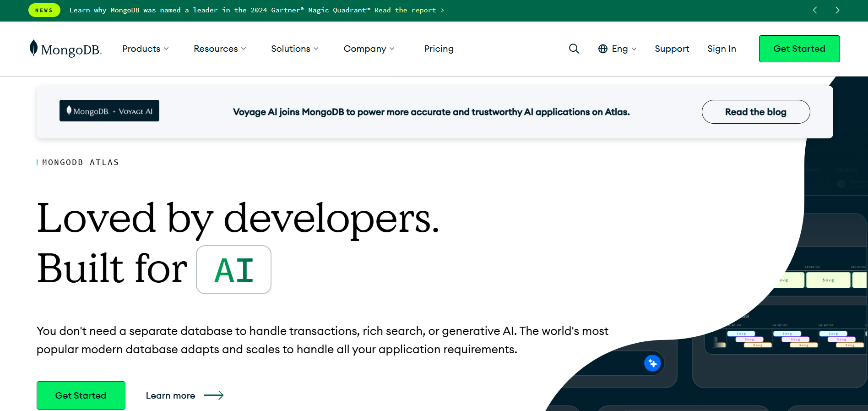The width and height of the screenshot is (868, 411).
Task: Click the MongoDB + Voyage AI badge
Action: click(x=109, y=111)
